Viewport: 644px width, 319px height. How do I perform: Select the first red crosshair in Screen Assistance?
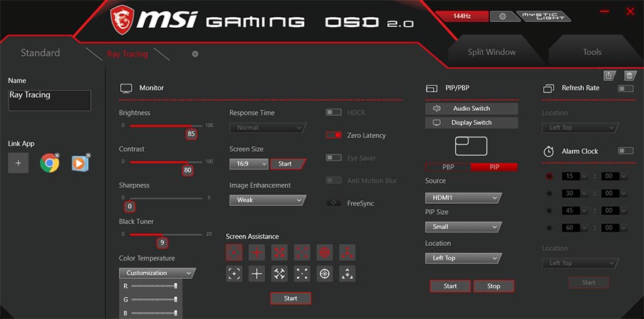(x=234, y=252)
